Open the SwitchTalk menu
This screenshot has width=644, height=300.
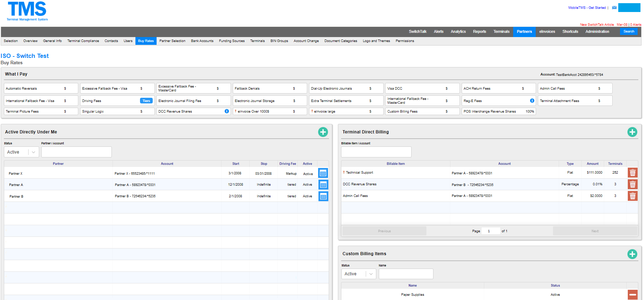418,31
